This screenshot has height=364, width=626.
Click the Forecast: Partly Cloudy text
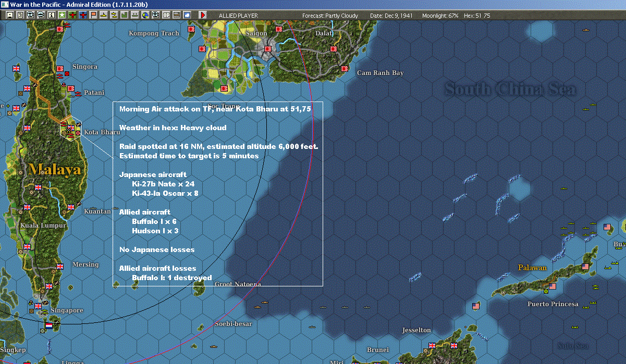point(330,16)
